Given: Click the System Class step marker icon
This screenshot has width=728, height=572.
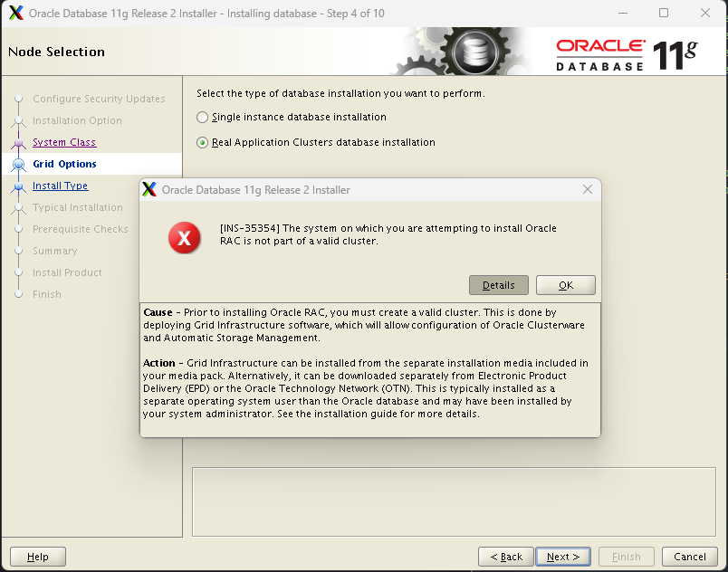Looking at the screenshot, I should [19, 143].
